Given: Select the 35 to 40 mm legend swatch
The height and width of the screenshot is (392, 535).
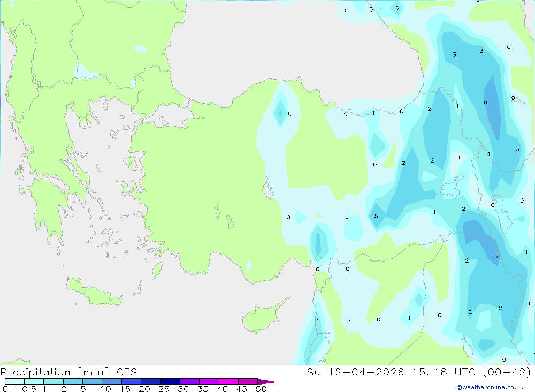Looking at the screenshot, I should [x=209, y=381].
